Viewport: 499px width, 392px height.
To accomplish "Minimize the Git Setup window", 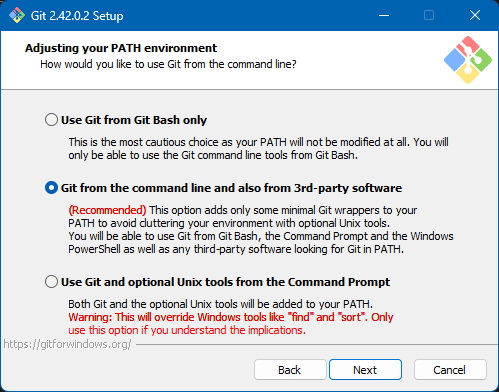I will 384,15.
